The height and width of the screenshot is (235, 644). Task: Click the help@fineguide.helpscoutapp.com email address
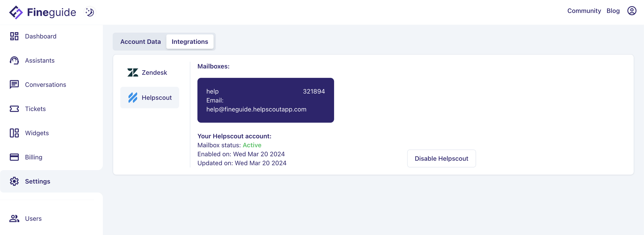click(x=256, y=109)
